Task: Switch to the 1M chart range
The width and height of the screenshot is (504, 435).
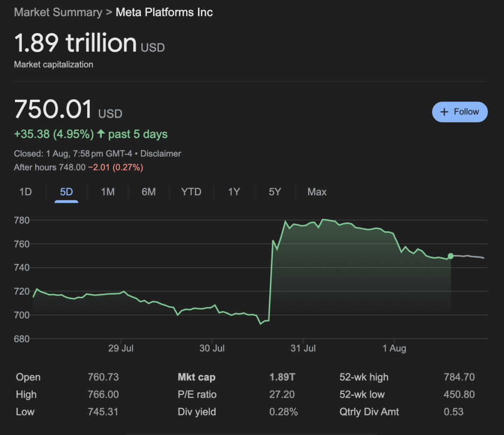Action: point(108,192)
